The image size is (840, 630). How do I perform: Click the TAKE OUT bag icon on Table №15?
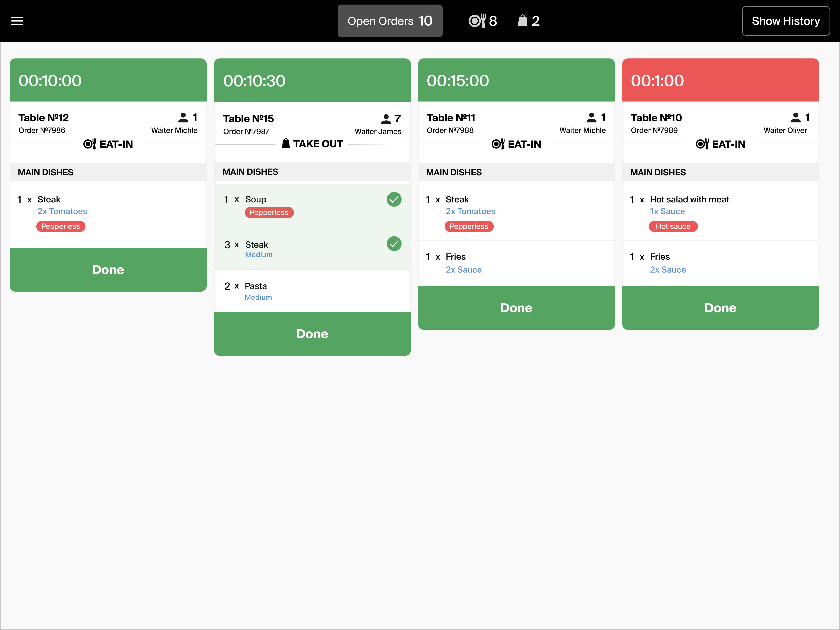286,143
